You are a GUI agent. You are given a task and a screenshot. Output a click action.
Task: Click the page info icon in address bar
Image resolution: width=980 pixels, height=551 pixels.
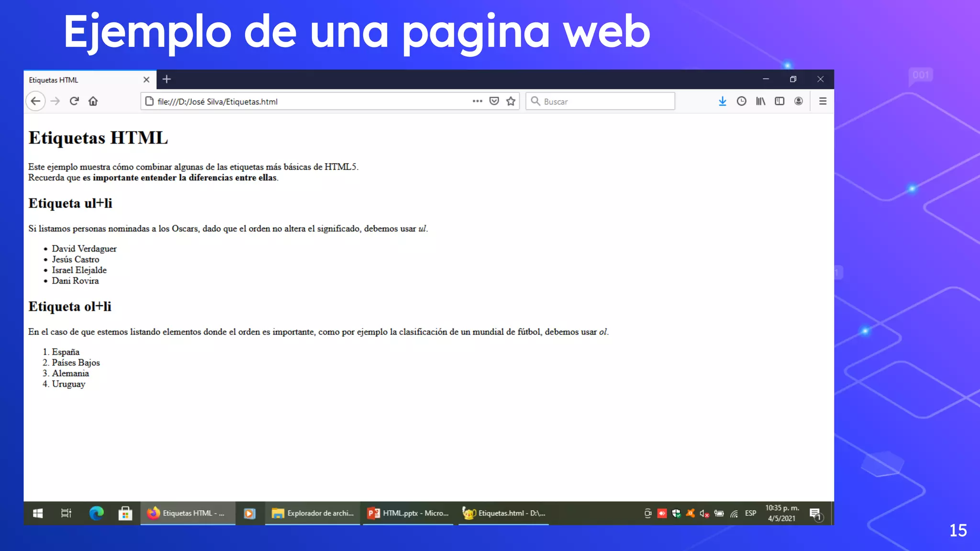(x=149, y=101)
